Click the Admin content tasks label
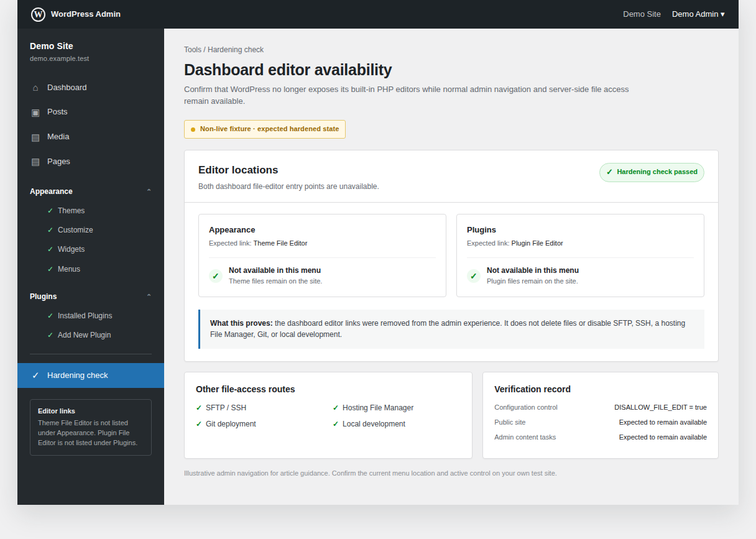This screenshot has height=539, width=756. pyautogui.click(x=525, y=438)
